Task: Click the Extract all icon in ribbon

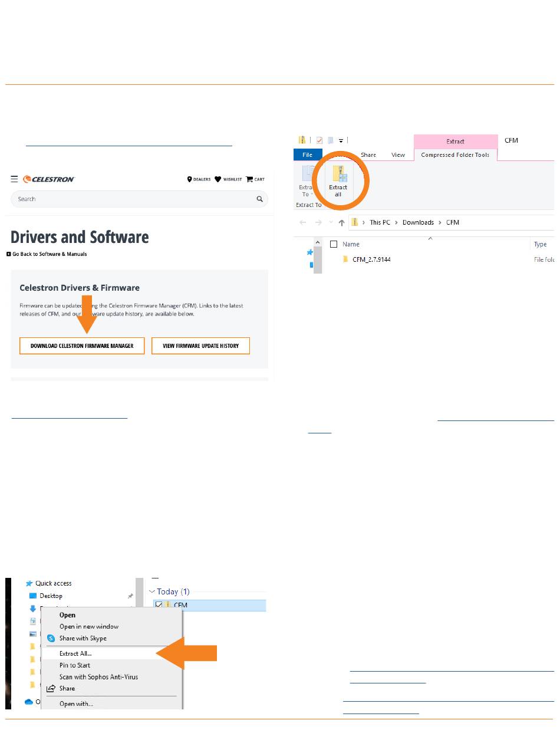Action: click(338, 180)
